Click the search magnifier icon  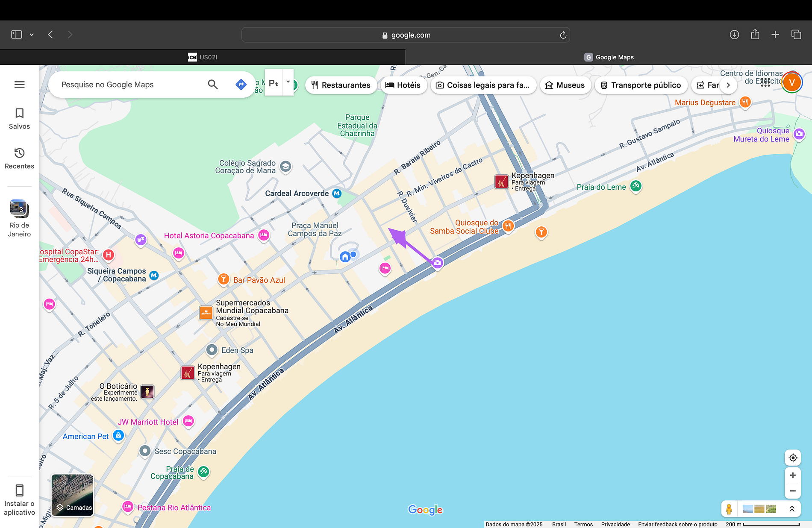(212, 85)
